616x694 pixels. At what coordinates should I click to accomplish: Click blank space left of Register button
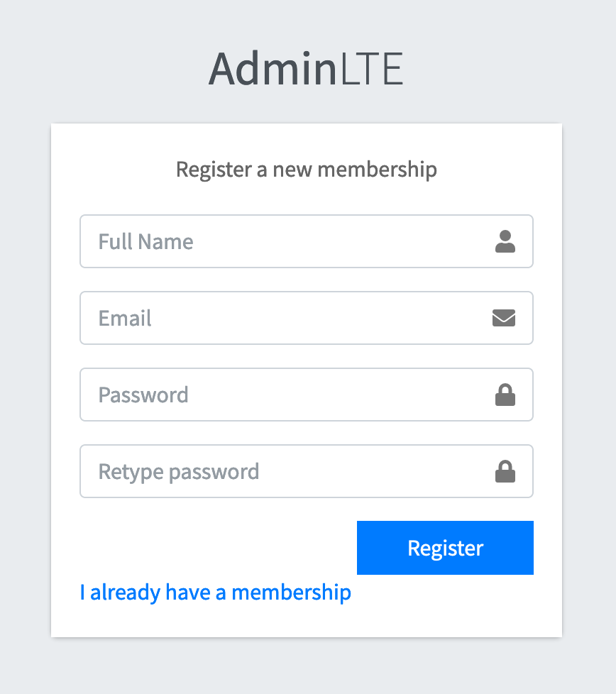213,548
